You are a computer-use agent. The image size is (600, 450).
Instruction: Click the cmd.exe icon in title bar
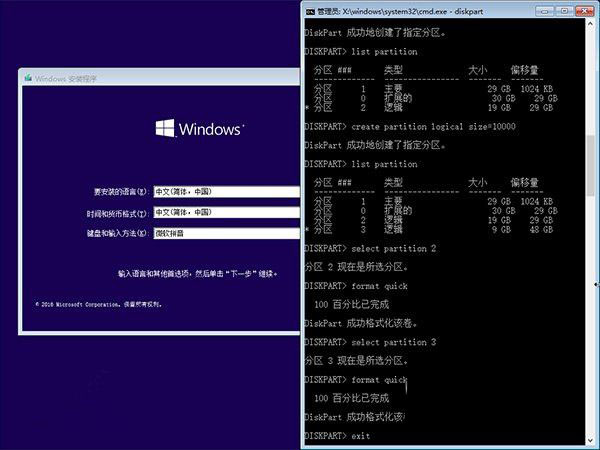coord(310,11)
